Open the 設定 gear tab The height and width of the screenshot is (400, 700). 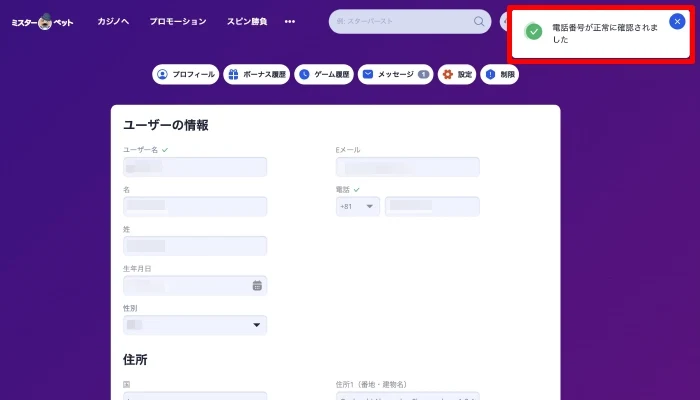pyautogui.click(x=457, y=74)
